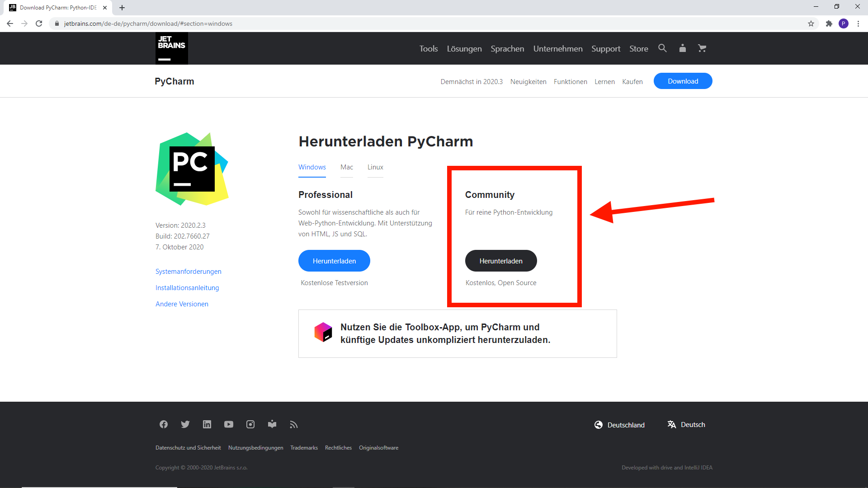The width and height of the screenshot is (868, 488).
Task: Open the account user icon
Action: click(x=683, y=48)
